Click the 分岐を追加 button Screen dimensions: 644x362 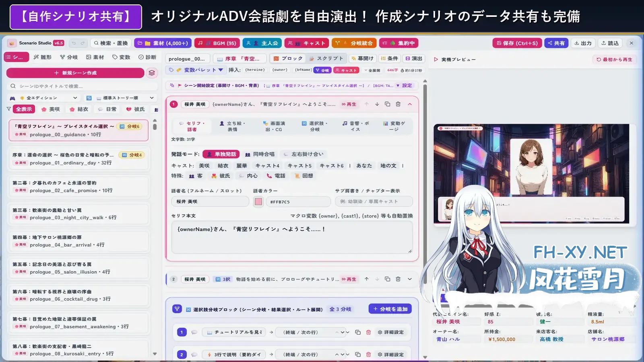(x=390, y=309)
